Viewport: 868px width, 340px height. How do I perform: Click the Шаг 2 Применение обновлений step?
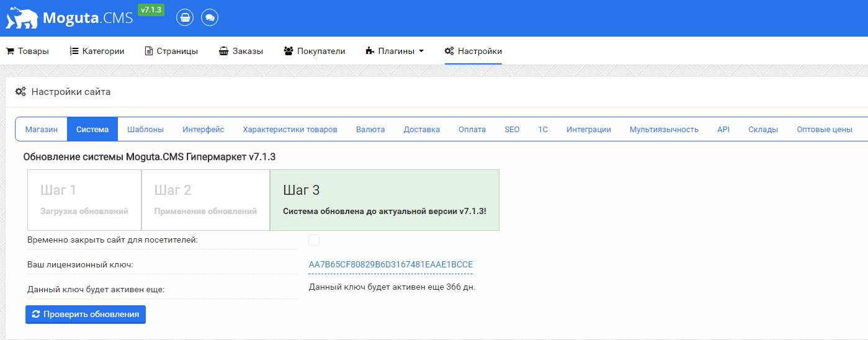206,200
